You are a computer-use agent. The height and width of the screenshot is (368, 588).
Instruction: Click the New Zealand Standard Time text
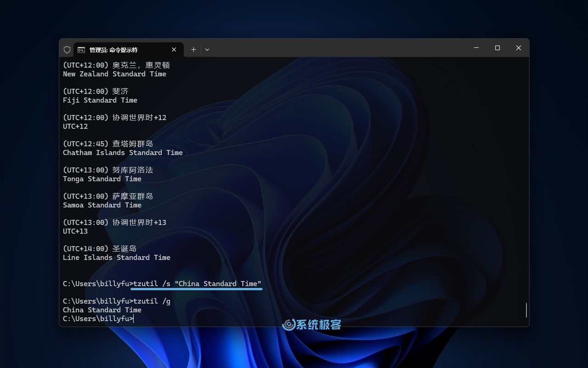tap(114, 74)
